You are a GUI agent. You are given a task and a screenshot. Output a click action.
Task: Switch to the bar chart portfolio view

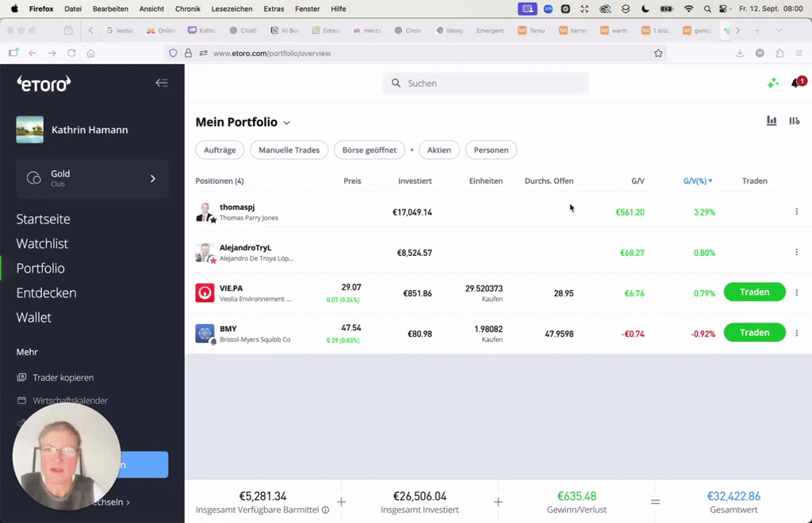click(x=771, y=120)
